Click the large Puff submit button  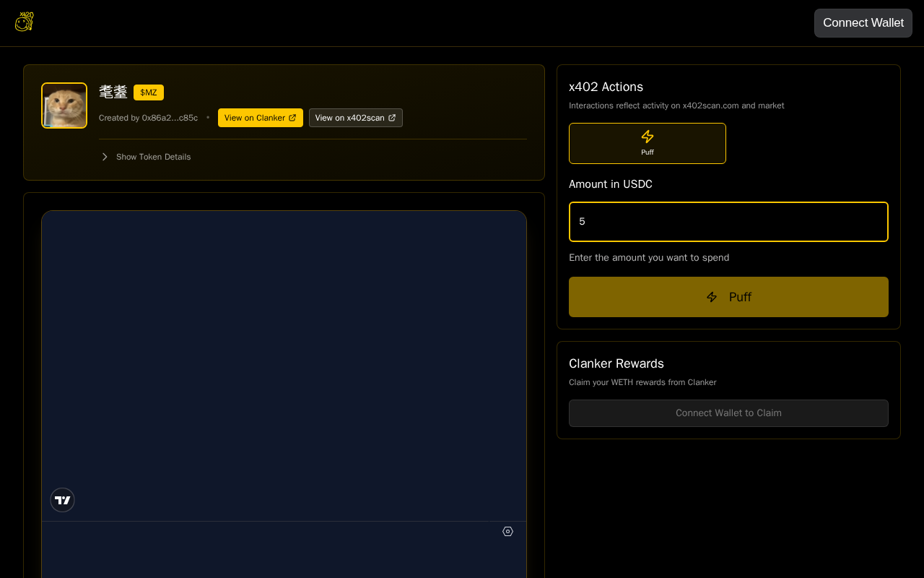pos(728,297)
